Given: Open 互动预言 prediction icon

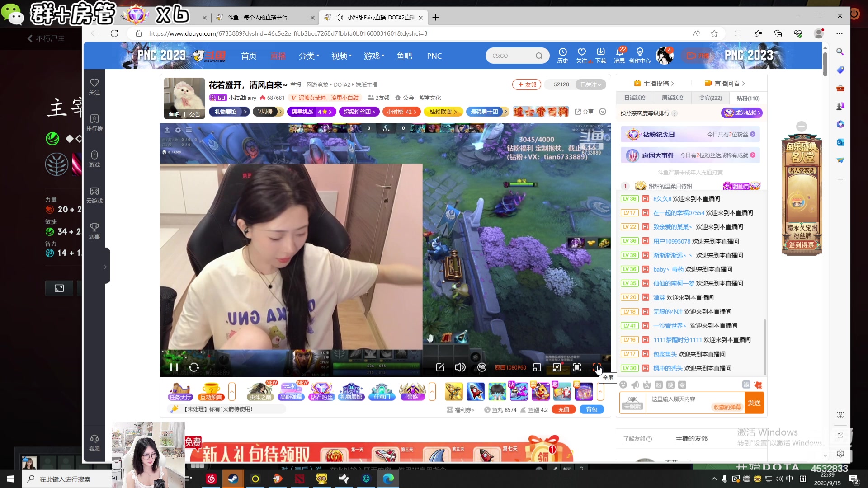Looking at the screenshot, I should (x=211, y=391).
